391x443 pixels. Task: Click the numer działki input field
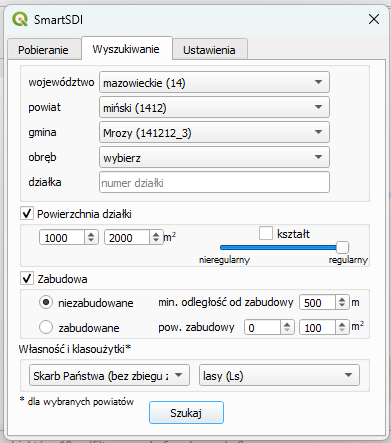[214, 182]
